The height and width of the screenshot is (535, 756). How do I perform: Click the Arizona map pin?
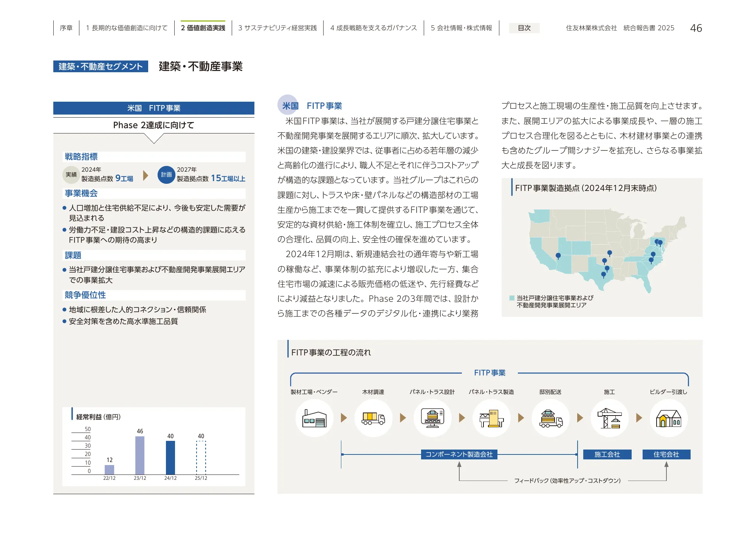click(x=558, y=256)
